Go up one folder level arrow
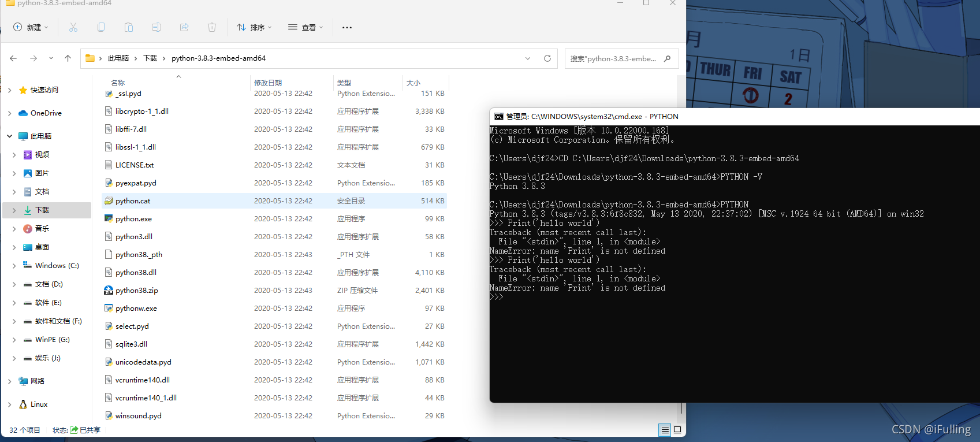Viewport: 980px width, 442px height. (x=68, y=58)
